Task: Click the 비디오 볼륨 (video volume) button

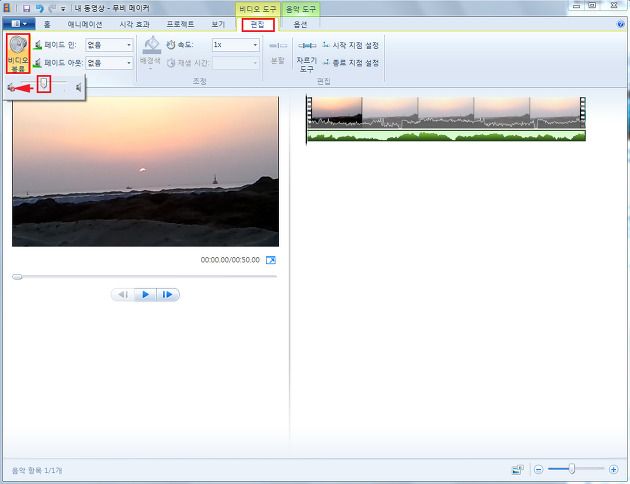Action: coord(18,53)
